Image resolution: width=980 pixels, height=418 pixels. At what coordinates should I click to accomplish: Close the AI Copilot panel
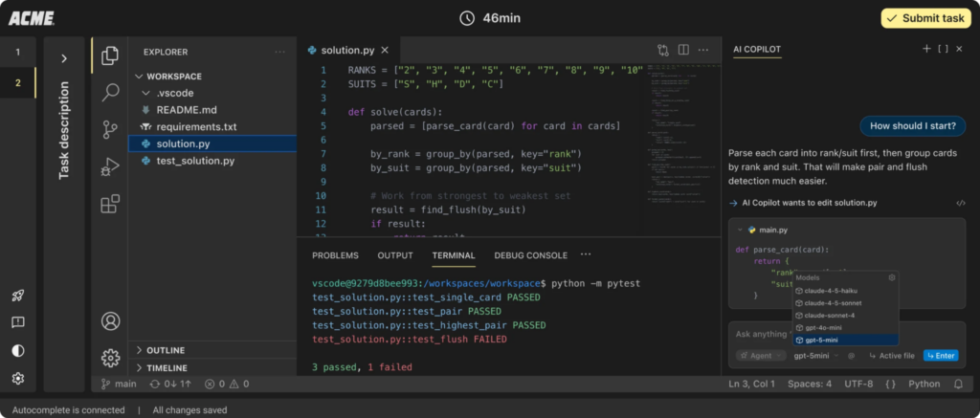(x=959, y=49)
